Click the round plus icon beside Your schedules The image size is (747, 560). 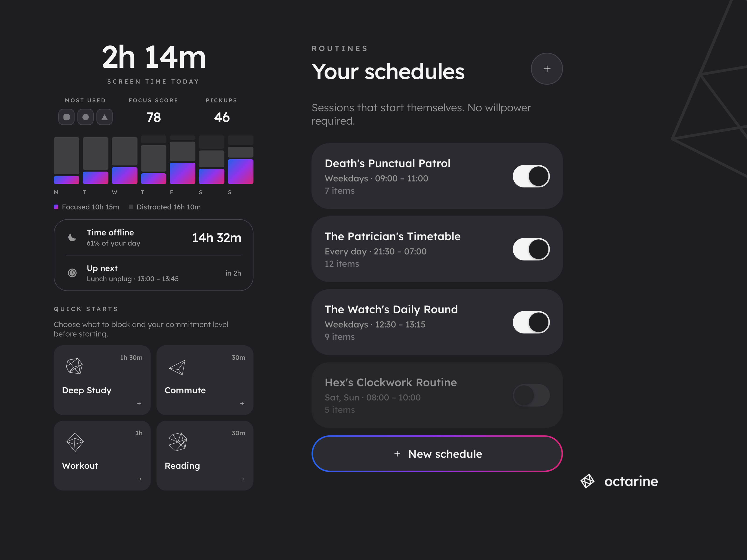pyautogui.click(x=547, y=69)
